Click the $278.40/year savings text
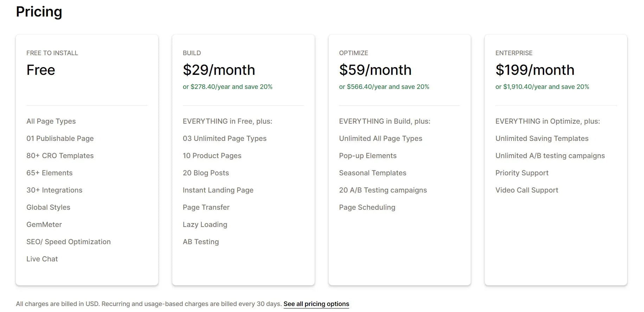 click(x=227, y=87)
